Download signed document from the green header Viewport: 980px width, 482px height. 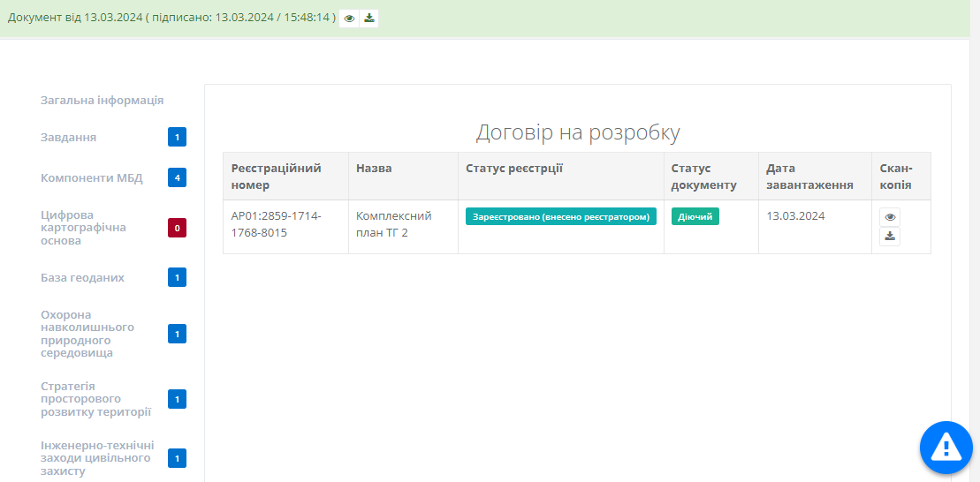click(369, 18)
